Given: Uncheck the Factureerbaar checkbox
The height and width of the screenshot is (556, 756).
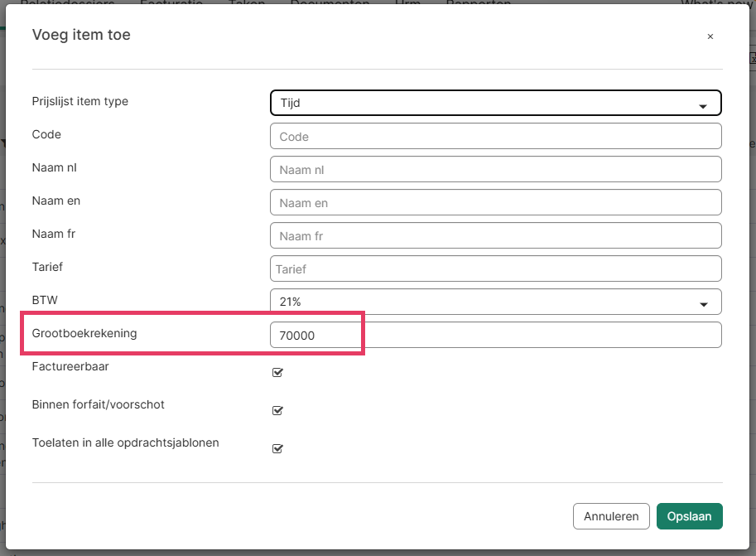Looking at the screenshot, I should coord(277,372).
